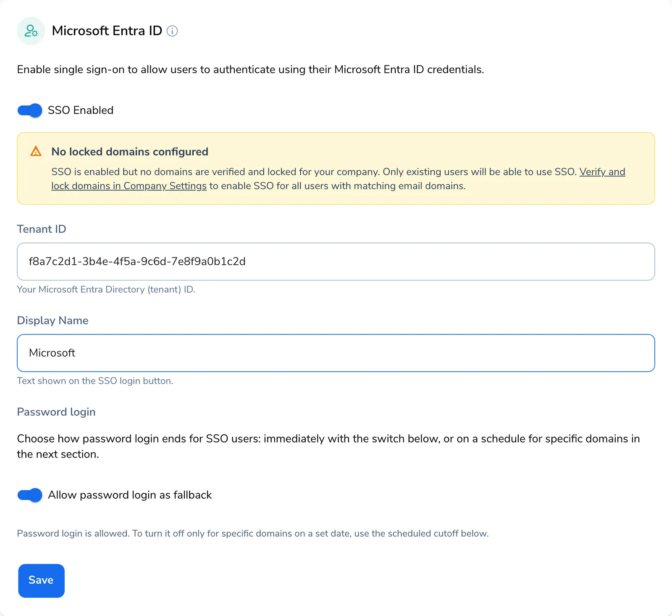Click the 'Enable single sign-on' description text
This screenshot has height=616, width=672.
coord(250,69)
